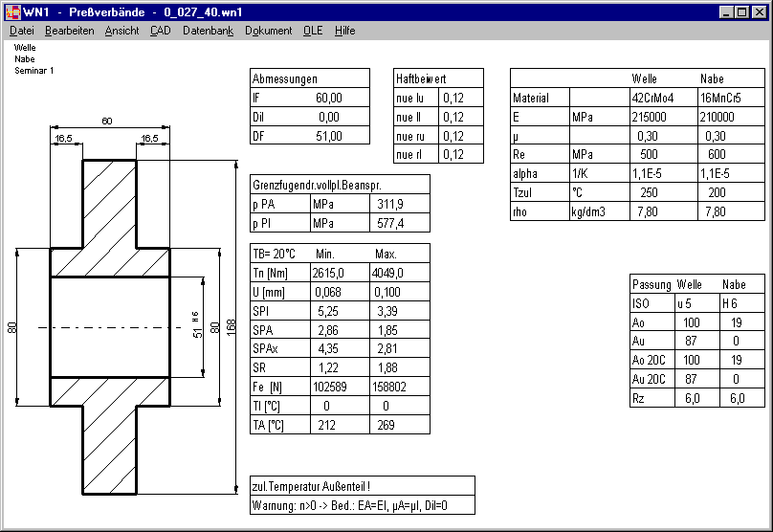Open the OLE menu
Screen dimensions: 773x532
click(x=313, y=31)
